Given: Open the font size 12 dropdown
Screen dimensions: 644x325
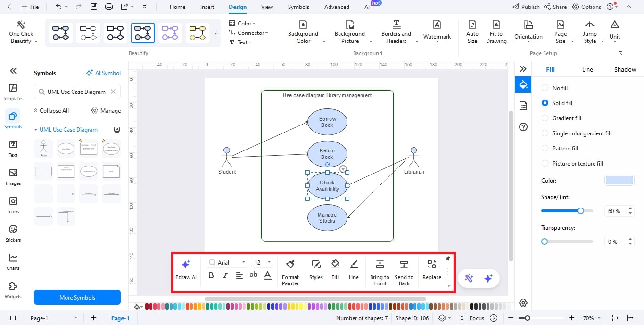Looking at the screenshot, I should pyautogui.click(x=263, y=262).
